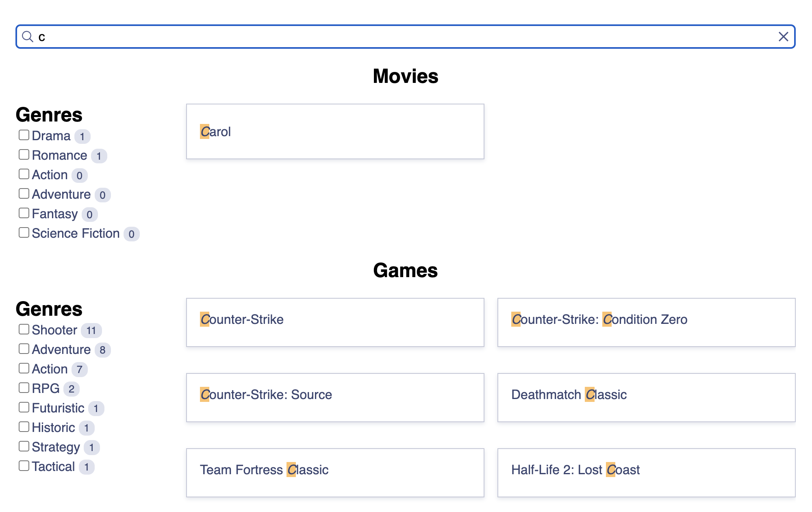812x512 pixels.
Task: Check the RPG genre checkbox
Action: (24, 388)
